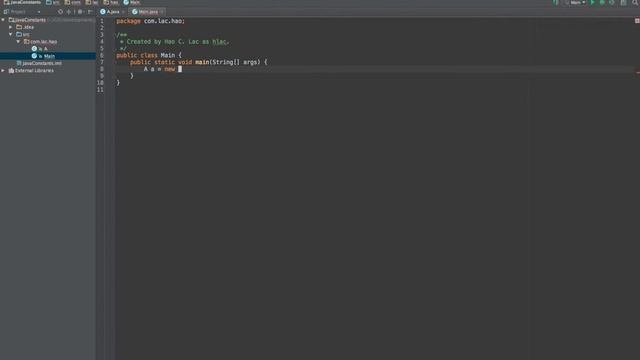
Task: Click line number 11 in gutter
Action: (x=100, y=90)
